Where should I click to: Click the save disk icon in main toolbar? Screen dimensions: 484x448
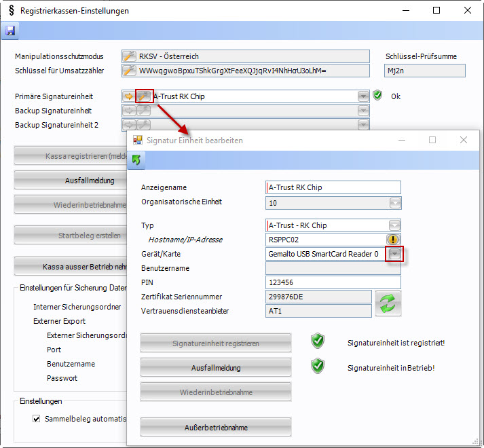[x=10, y=31]
